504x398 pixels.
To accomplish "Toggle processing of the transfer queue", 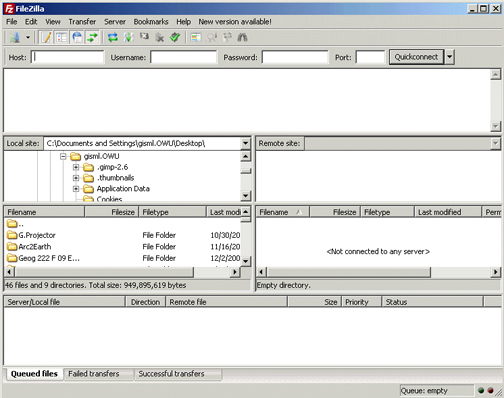I will pos(128,37).
